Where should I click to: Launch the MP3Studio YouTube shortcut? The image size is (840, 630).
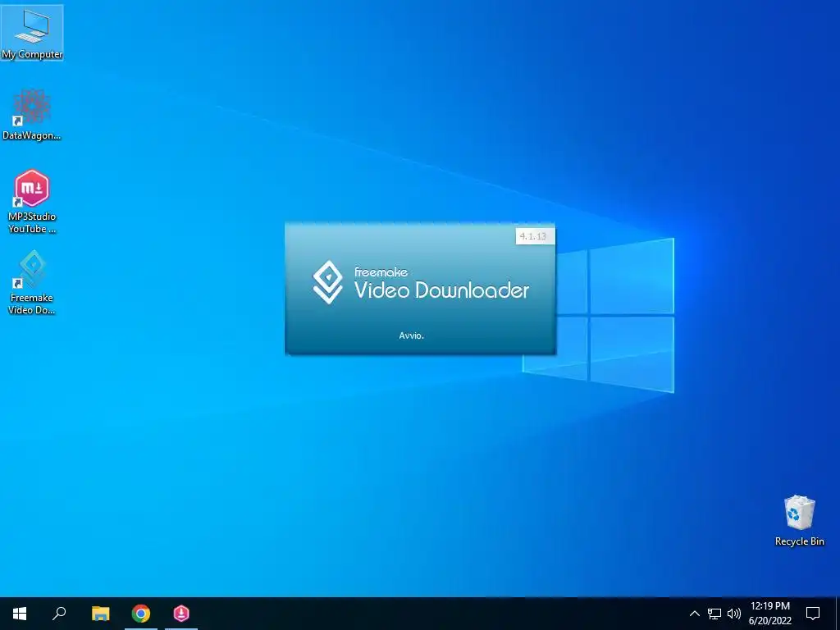click(32, 202)
